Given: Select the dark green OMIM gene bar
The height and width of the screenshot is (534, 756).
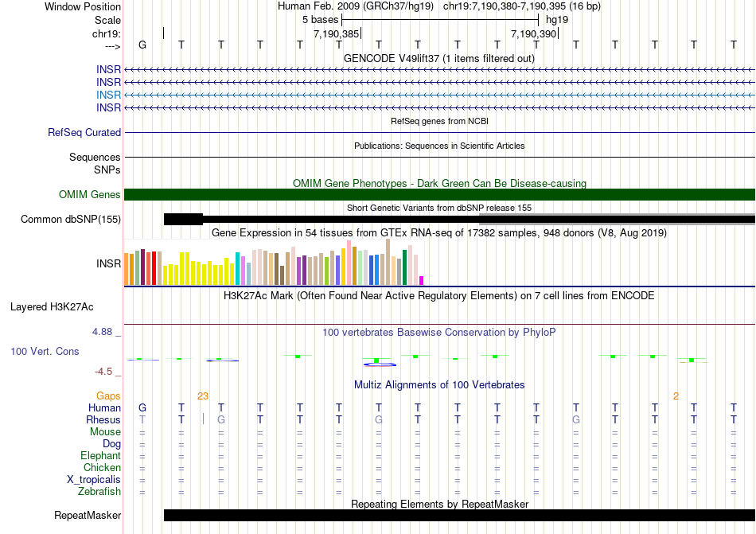Looking at the screenshot, I should [440, 194].
